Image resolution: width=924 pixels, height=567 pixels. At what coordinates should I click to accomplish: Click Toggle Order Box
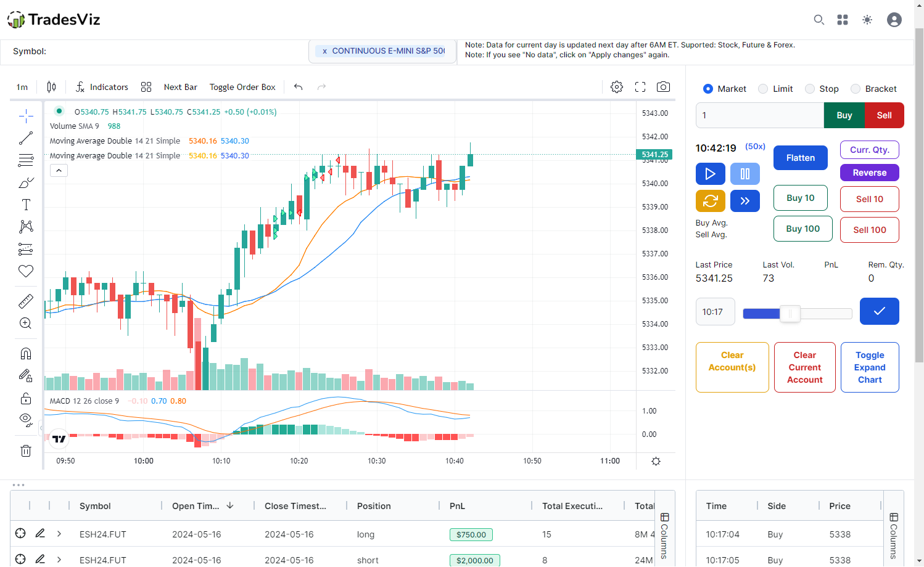pyautogui.click(x=242, y=87)
